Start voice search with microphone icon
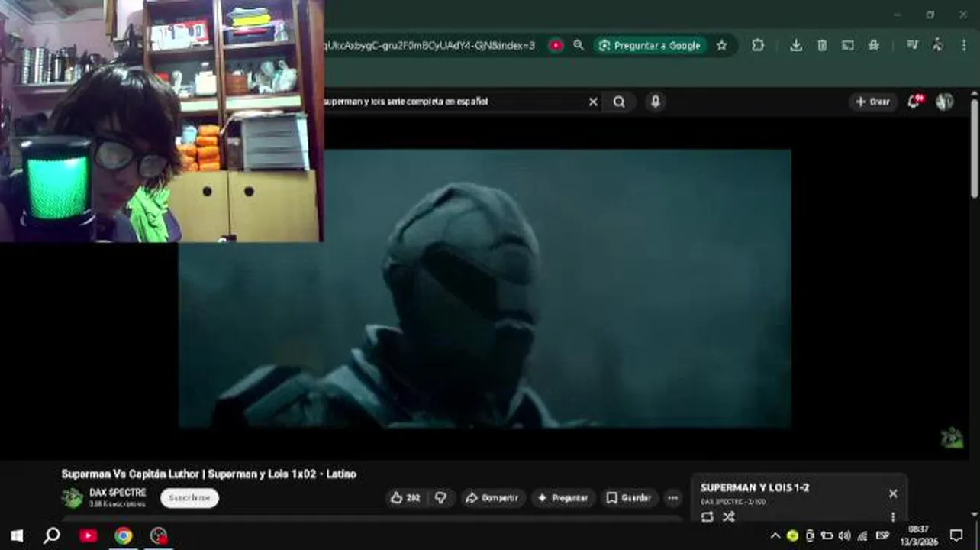 coord(656,102)
